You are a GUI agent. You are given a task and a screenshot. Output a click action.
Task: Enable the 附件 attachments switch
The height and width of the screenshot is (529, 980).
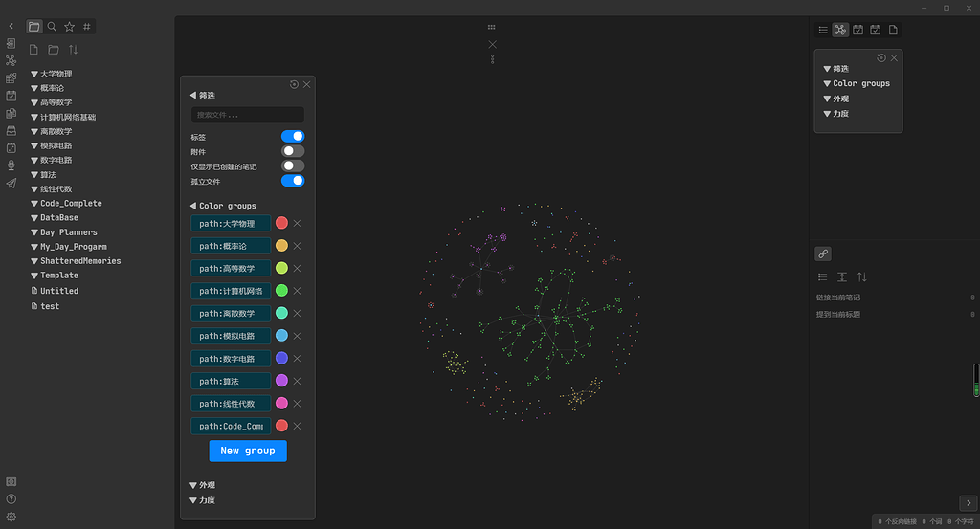click(x=293, y=151)
